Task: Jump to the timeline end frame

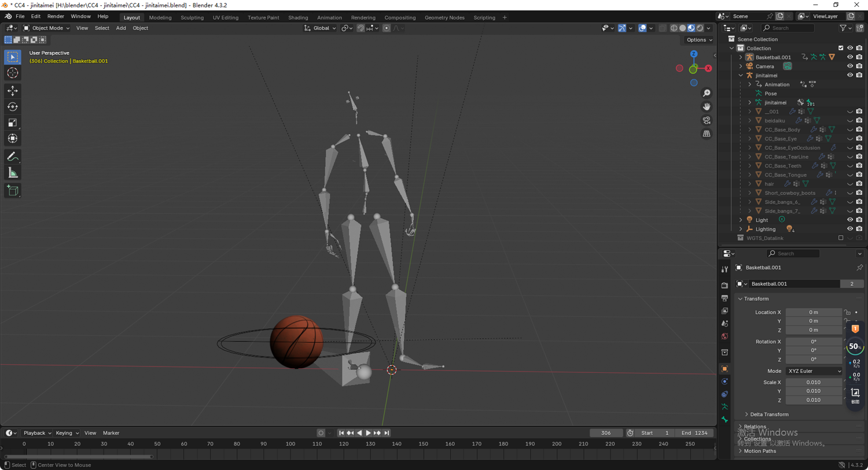Action: pyautogui.click(x=387, y=433)
